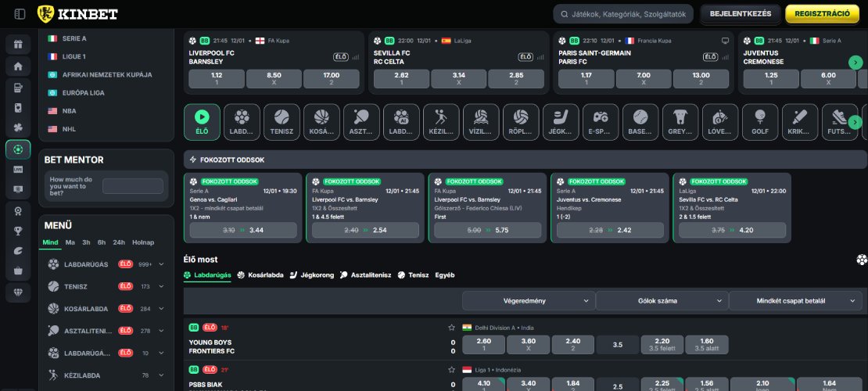Expand the LABDARÚGÁS menu row chevron
Screen dimensions: 868x391
[161, 264]
